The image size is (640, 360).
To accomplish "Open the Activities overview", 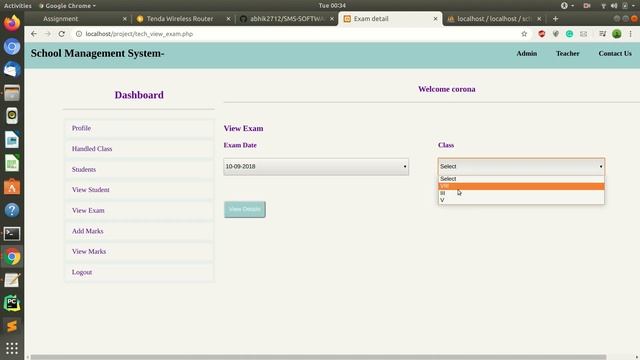I will coord(17,6).
